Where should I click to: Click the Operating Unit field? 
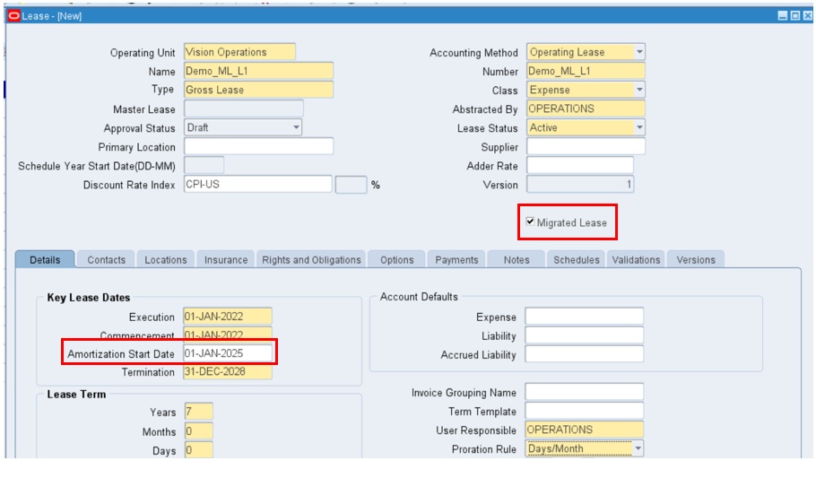click(x=240, y=52)
